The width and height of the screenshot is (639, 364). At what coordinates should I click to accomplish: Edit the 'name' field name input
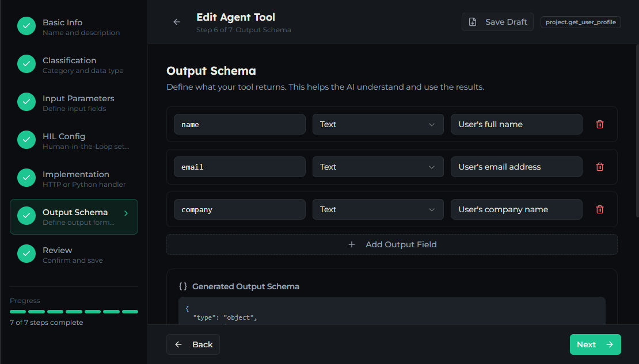pyautogui.click(x=239, y=124)
